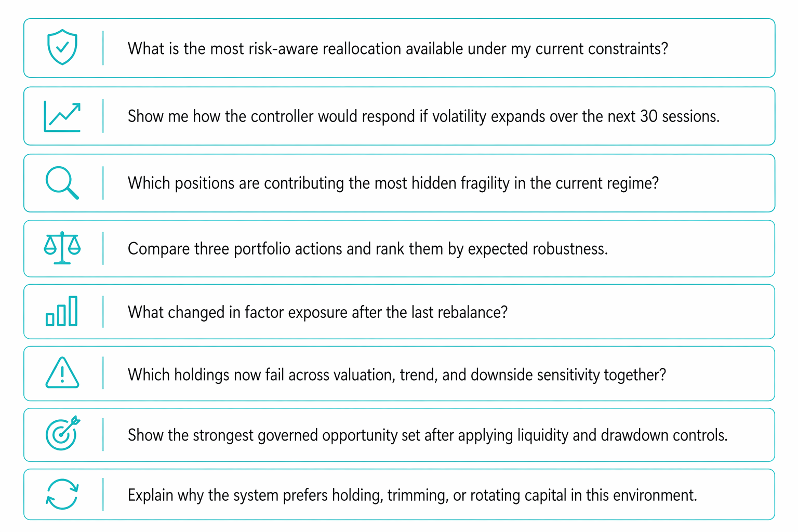Ask what changed in factor exposure

click(317, 312)
